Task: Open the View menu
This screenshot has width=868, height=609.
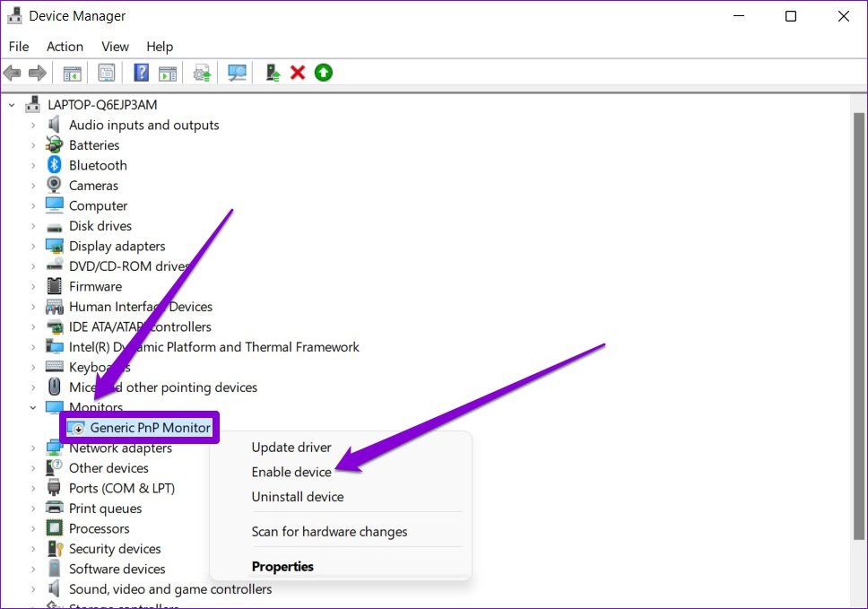Action: (x=114, y=47)
